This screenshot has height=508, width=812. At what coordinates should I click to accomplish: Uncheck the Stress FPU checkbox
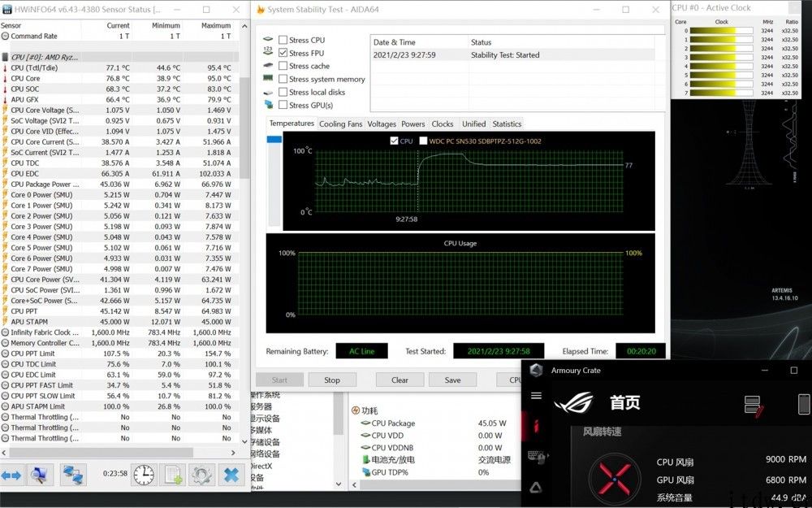click(283, 53)
